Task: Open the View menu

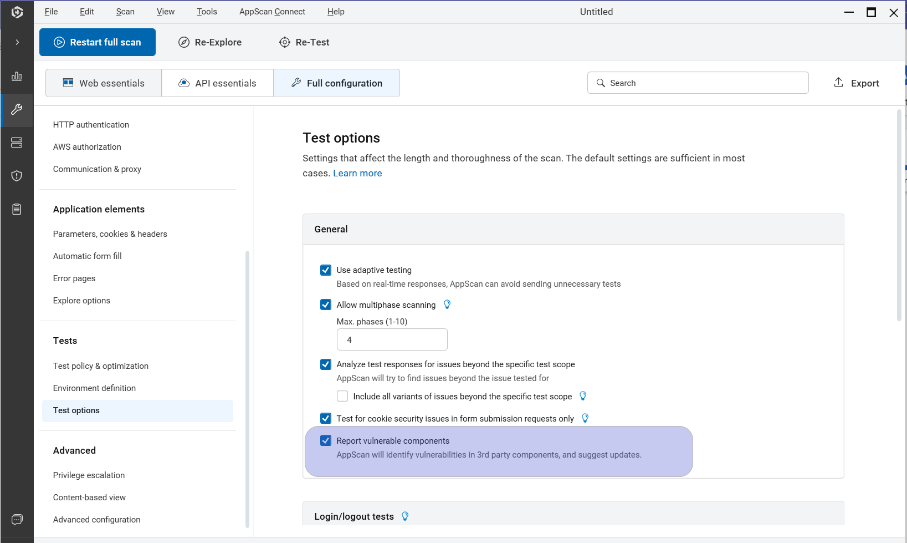Action: 165,12
